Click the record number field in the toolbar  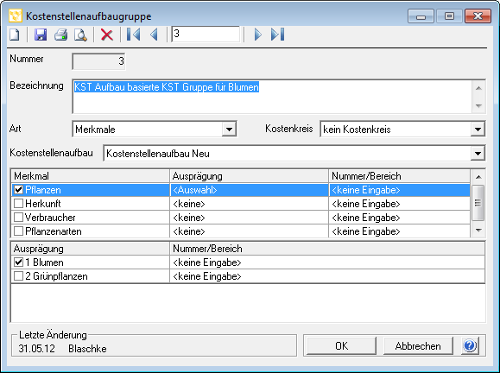(x=206, y=34)
